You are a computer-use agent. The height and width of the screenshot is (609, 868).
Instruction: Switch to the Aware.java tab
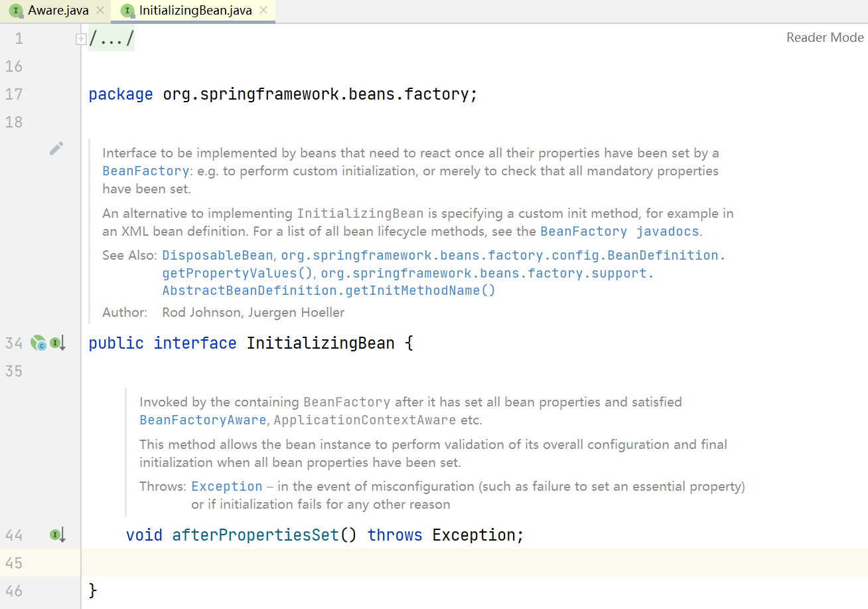[x=58, y=11]
